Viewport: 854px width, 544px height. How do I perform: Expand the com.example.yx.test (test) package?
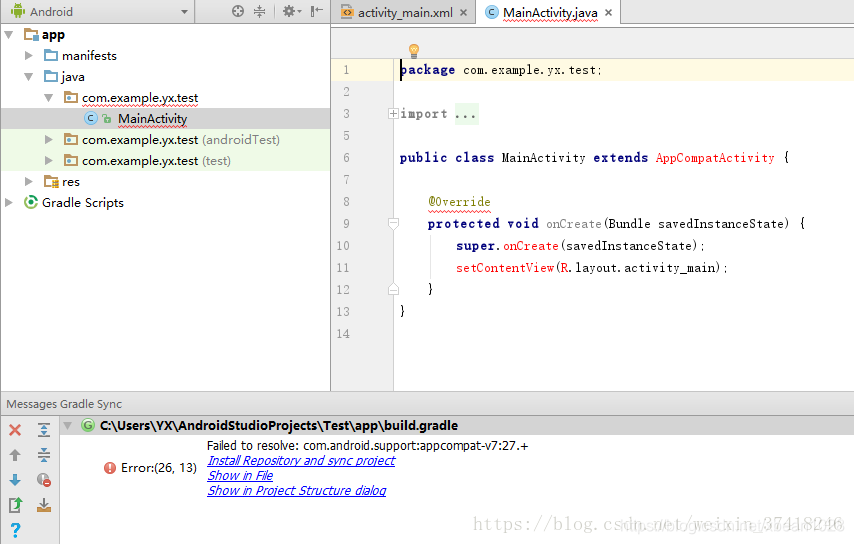(x=49, y=161)
